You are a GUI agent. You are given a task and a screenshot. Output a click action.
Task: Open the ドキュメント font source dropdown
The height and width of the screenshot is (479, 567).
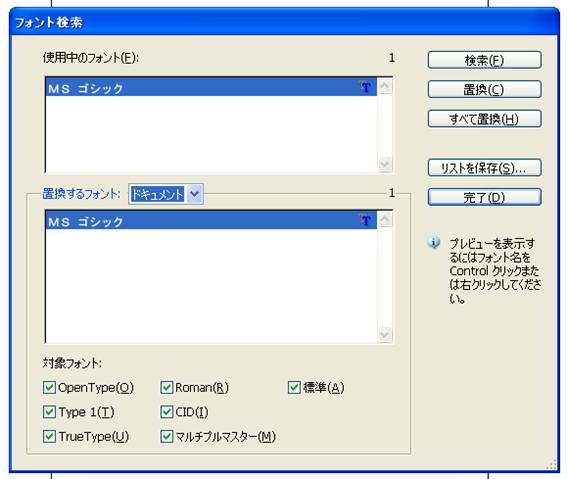pos(195,194)
